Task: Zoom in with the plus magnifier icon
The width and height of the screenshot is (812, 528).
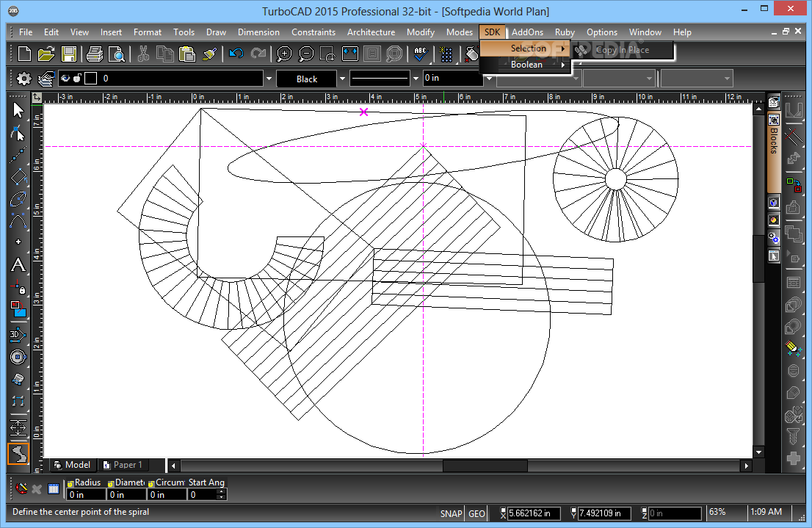Action: click(x=284, y=54)
